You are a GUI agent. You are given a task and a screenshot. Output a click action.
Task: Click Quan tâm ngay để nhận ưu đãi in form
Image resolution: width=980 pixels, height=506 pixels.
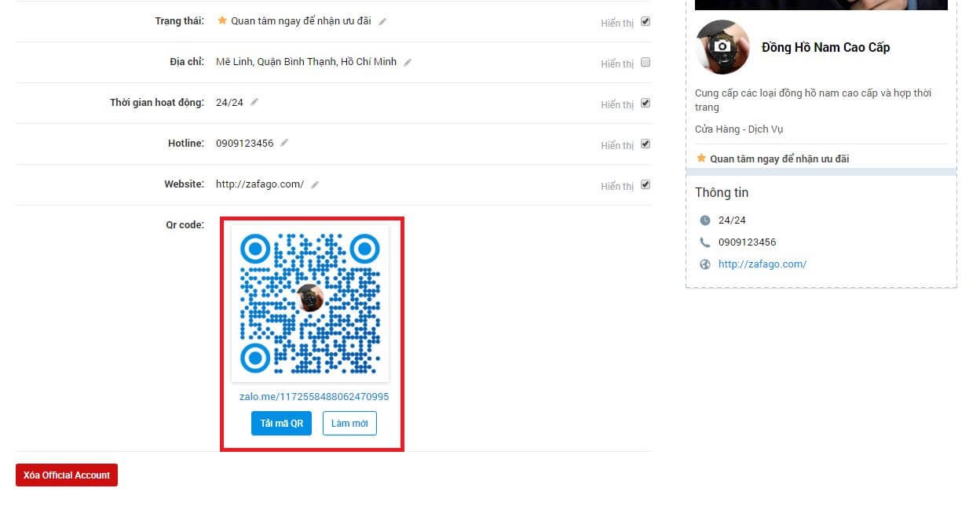pyautogui.click(x=302, y=21)
